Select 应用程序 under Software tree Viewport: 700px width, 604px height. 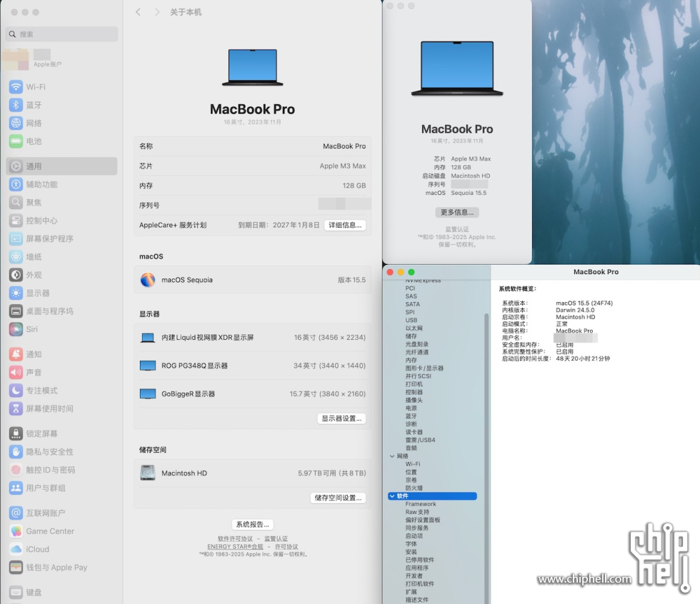416,568
